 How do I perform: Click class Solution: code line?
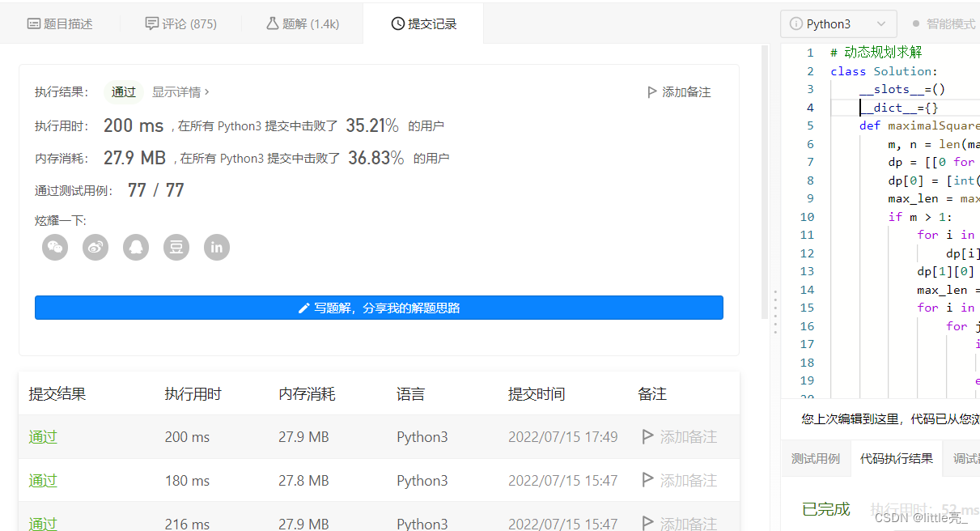(x=884, y=71)
